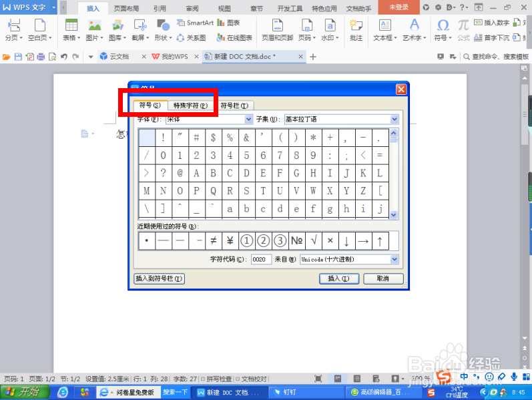Screen dimensions: 532x400
Task: Open the 云文档 document tab
Action: pyautogui.click(x=119, y=57)
